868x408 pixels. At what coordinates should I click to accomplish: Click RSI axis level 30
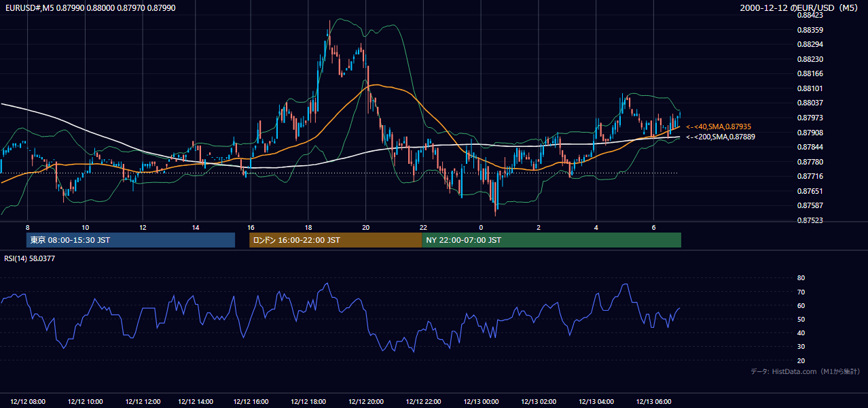tap(801, 347)
